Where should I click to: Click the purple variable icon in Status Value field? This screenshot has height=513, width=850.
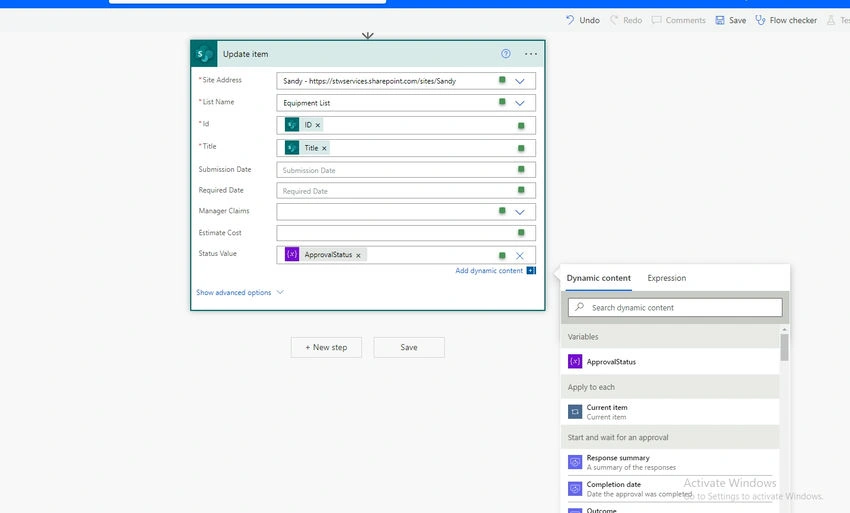pyautogui.click(x=292, y=254)
